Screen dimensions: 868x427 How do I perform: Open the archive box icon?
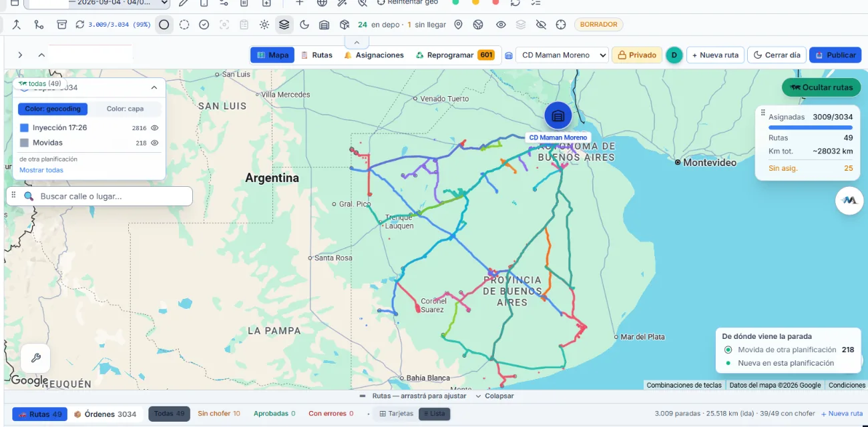pyautogui.click(x=61, y=25)
